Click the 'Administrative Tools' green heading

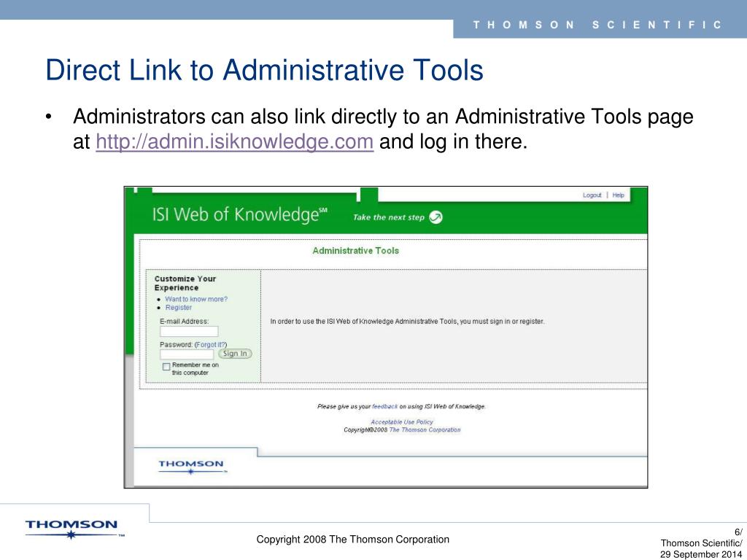[x=355, y=251]
